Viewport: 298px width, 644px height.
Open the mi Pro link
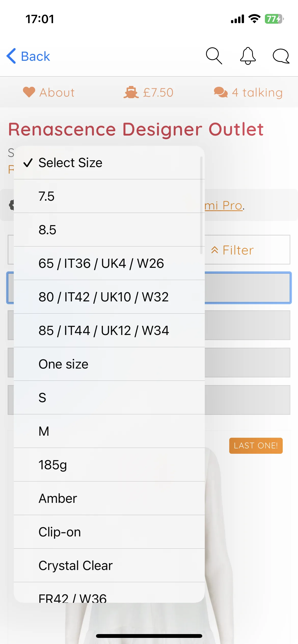223,206
